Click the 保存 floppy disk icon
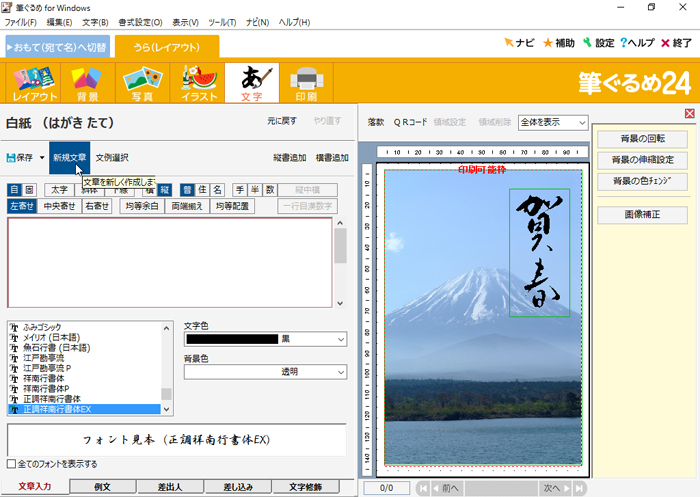The width and height of the screenshot is (700, 497). tap(11, 158)
